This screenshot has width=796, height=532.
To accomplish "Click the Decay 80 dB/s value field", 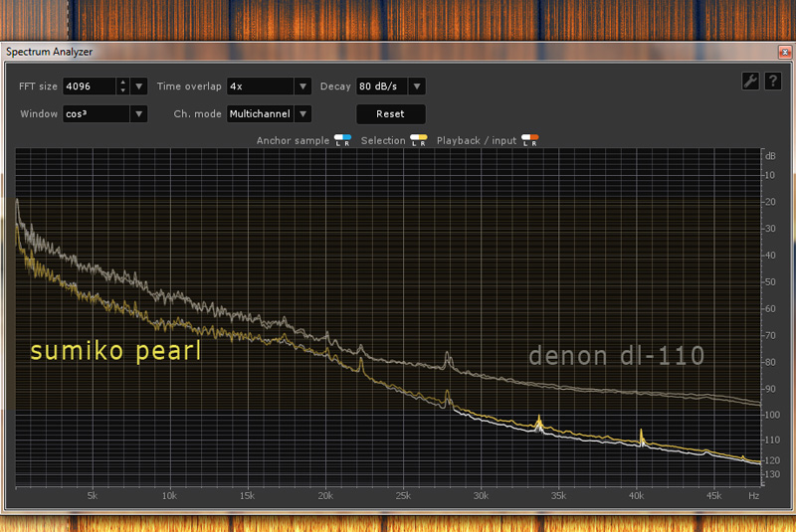I will point(381,87).
